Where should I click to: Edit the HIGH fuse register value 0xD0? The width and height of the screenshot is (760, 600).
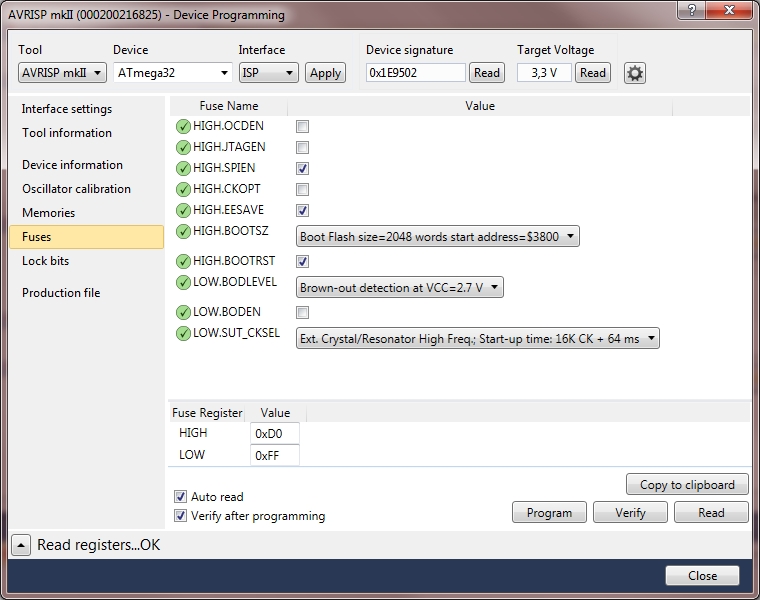274,433
